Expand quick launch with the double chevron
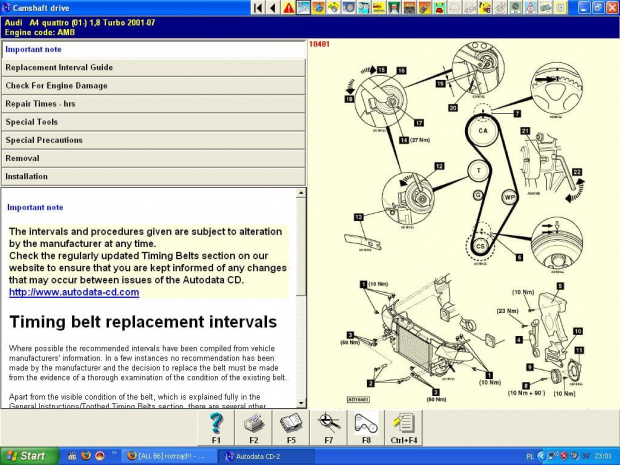620x465 pixels. [114, 453]
